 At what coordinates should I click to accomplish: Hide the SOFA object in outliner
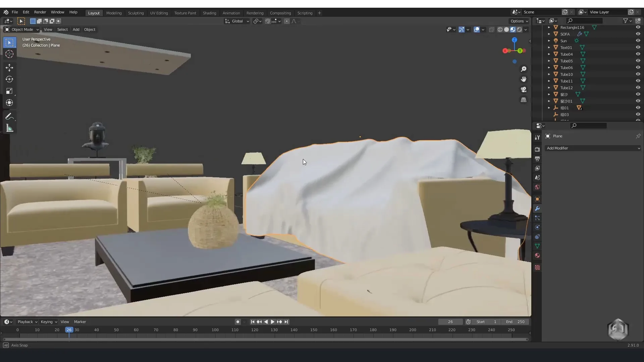638,34
